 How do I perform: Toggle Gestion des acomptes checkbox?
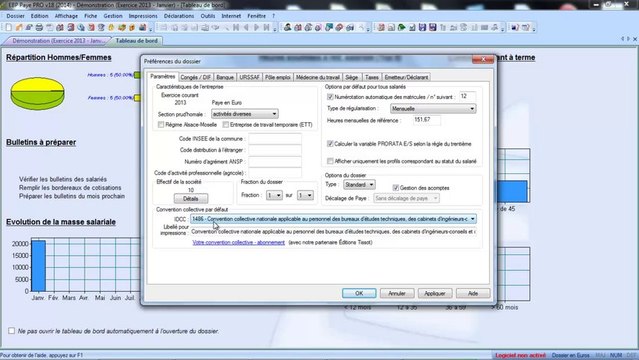pyautogui.click(x=395, y=188)
